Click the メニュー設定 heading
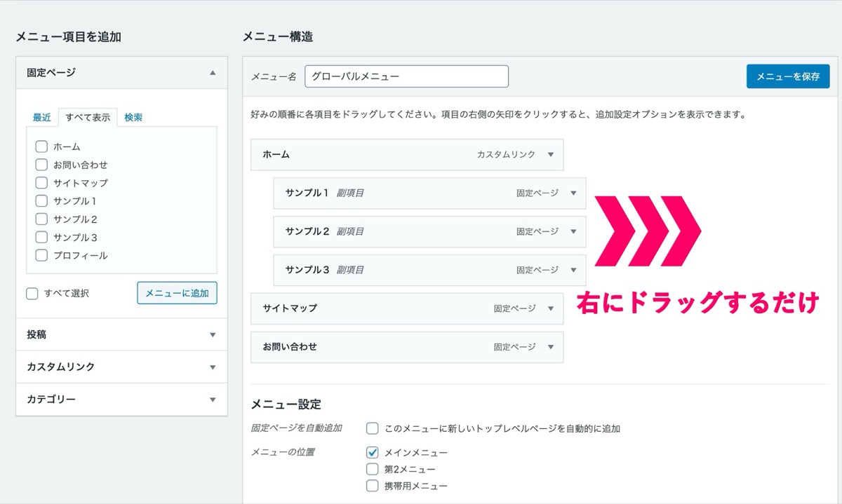Screen dimensions: 842x504 [x=286, y=404]
